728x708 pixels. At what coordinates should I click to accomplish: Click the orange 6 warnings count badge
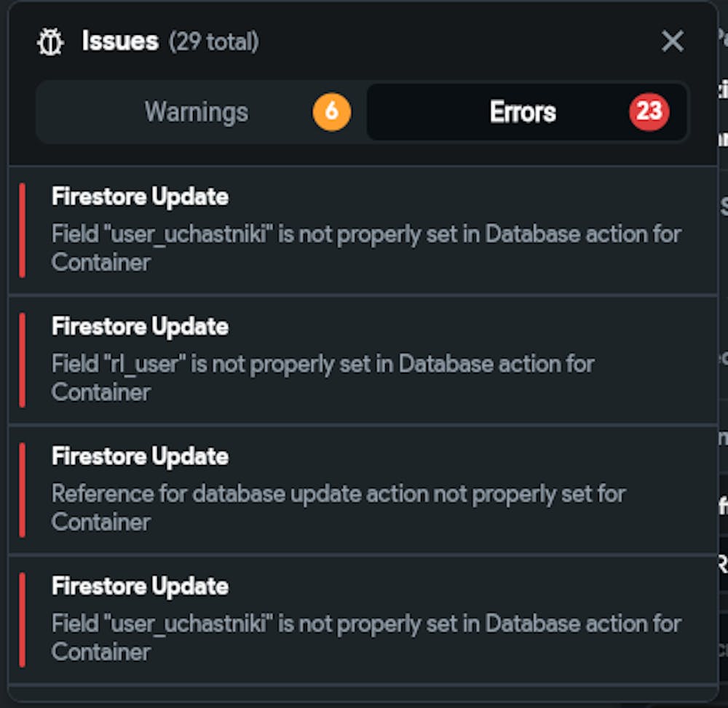(x=331, y=112)
